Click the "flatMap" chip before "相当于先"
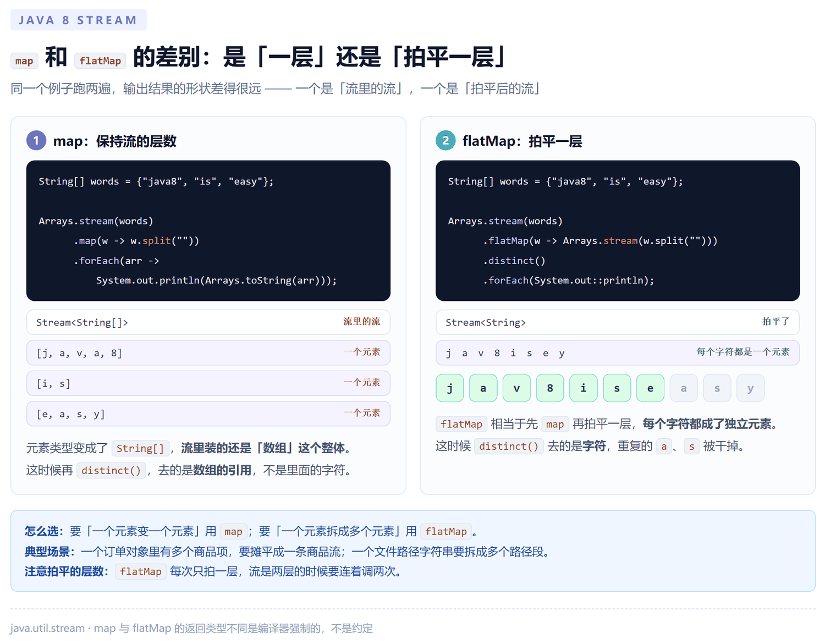This screenshot has width=825, height=644. [461, 425]
